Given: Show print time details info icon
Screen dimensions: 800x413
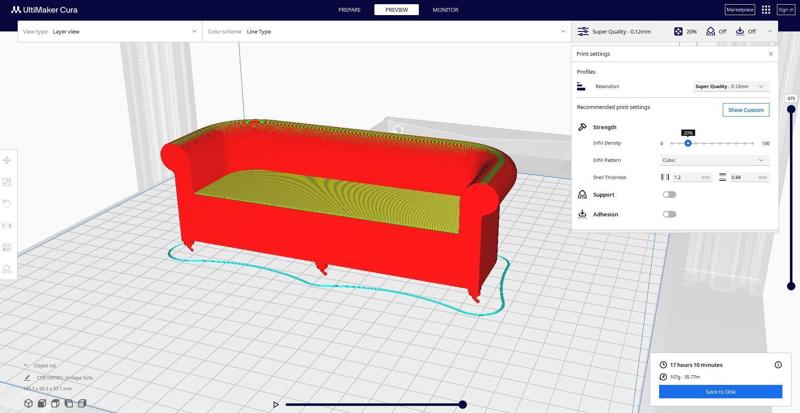Looking at the screenshot, I should 778,365.
